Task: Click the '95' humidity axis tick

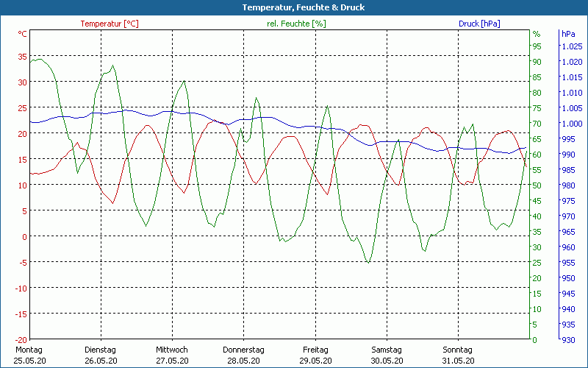Action: tap(537, 46)
